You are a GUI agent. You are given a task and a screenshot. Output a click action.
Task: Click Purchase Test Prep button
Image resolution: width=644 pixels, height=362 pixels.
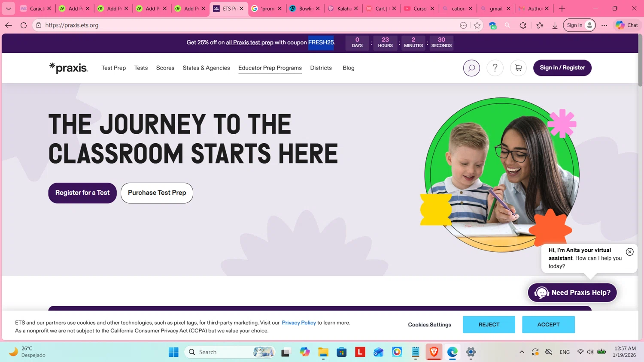(x=157, y=193)
